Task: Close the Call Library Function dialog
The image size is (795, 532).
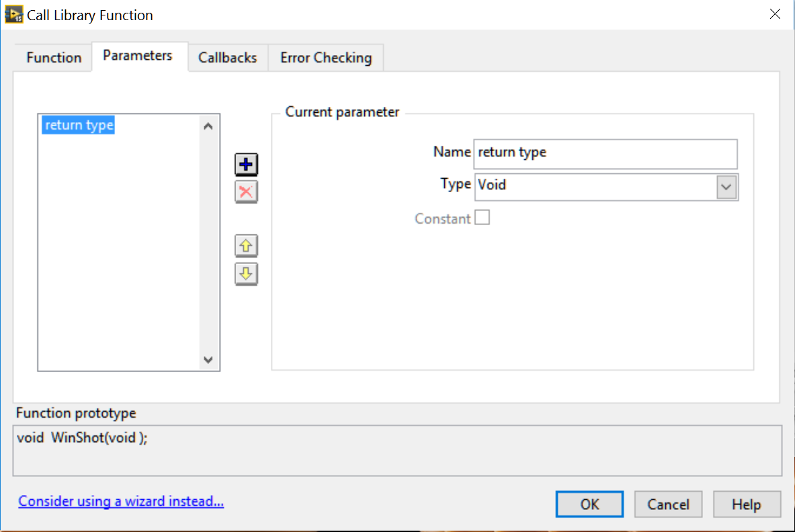Action: pos(775,14)
